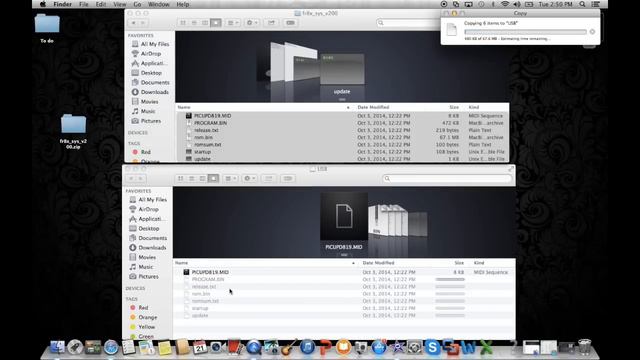Open the Arrange dropdown in USB window
Image resolution: width=640 pixels, height=360 pixels.
tap(231, 178)
